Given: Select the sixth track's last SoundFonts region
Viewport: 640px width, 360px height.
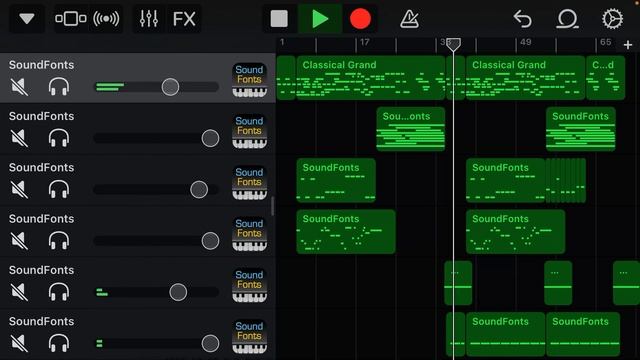Looking at the screenshot, I should pyautogui.click(x=583, y=334).
